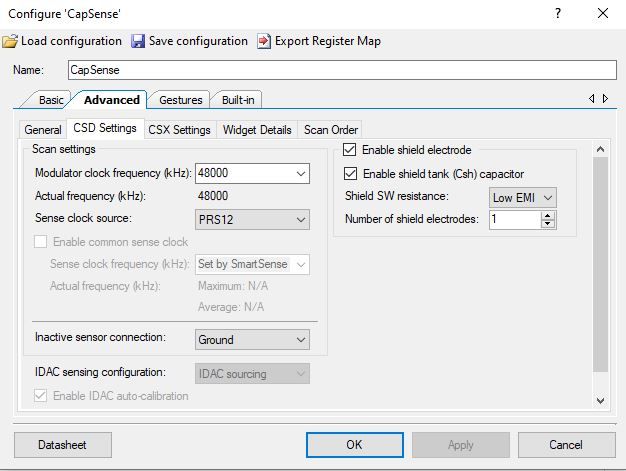Click the Name field containing CapSense
626x471 pixels.
[x=342, y=70]
